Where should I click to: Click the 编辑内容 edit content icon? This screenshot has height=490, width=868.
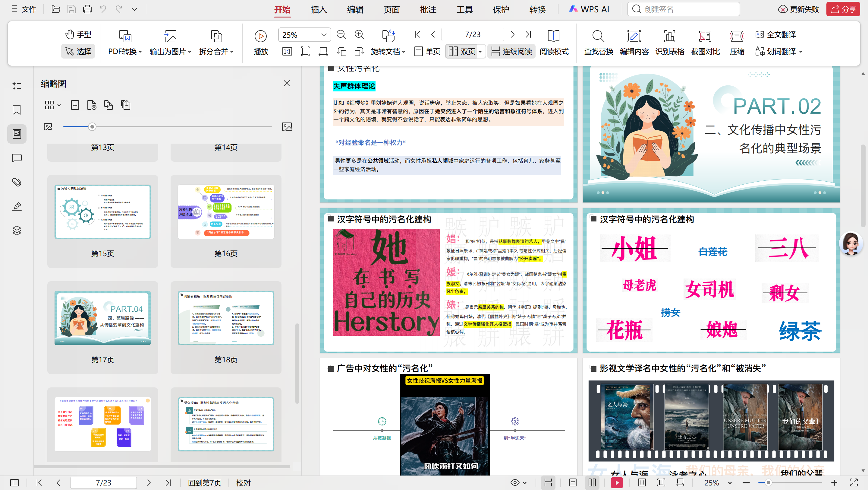(634, 42)
